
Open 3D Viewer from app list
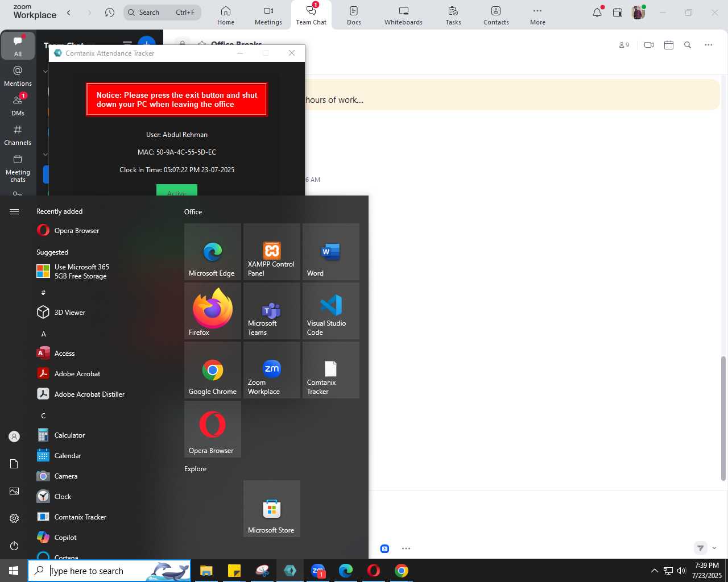coord(102,313)
